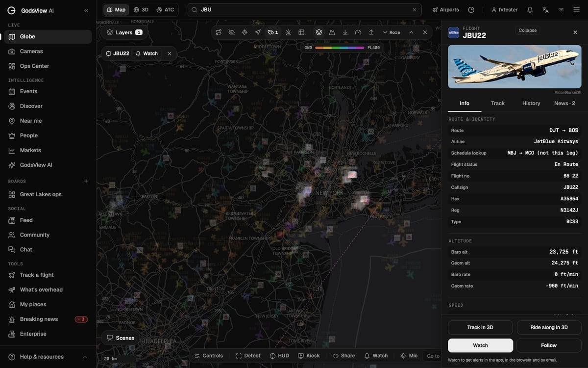The width and height of the screenshot is (588, 368).
Task: Click the route path icon in map toolbar
Action: [x=219, y=32]
